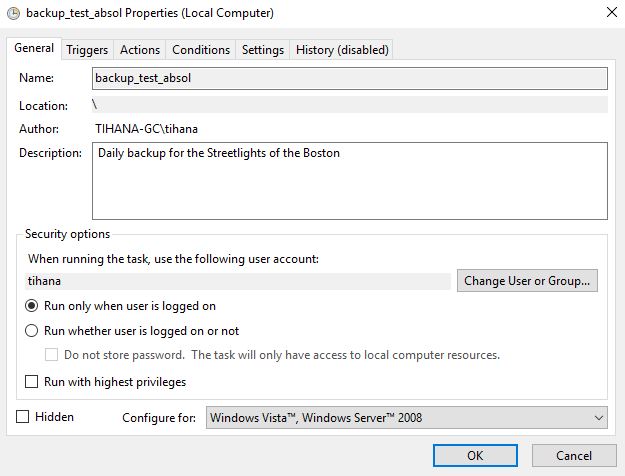625x476 pixels.
Task: Open the Configure for dropdown
Action: point(407,417)
